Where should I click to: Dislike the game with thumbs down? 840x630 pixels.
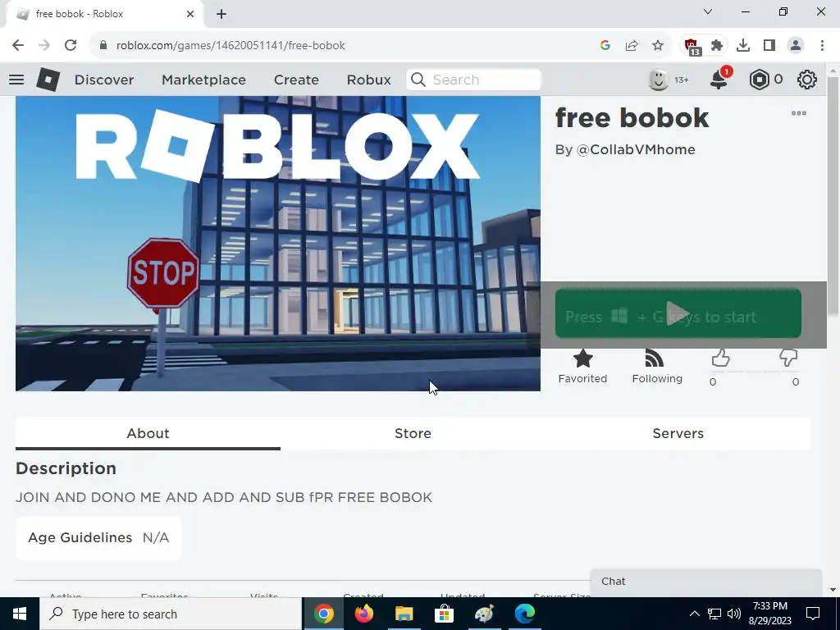(788, 358)
